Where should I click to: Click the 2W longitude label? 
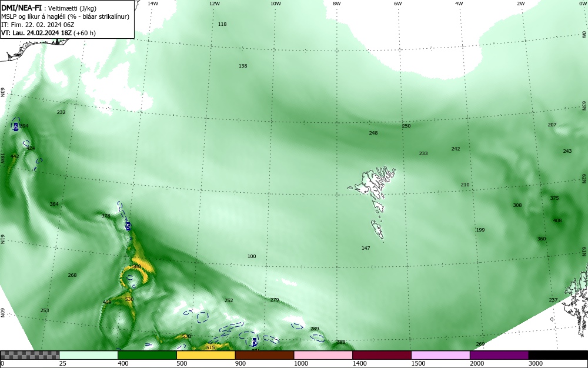pos(520,4)
